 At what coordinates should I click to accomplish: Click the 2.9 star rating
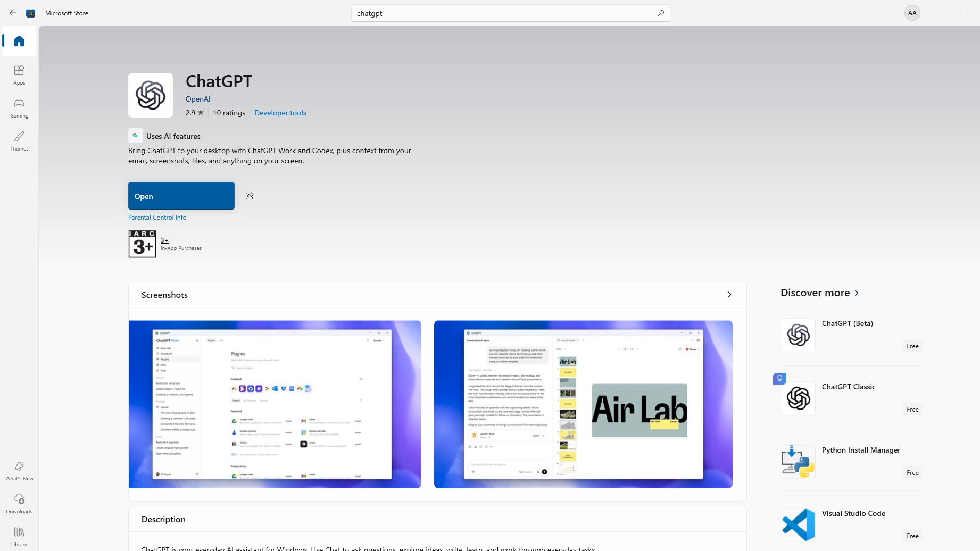click(195, 113)
